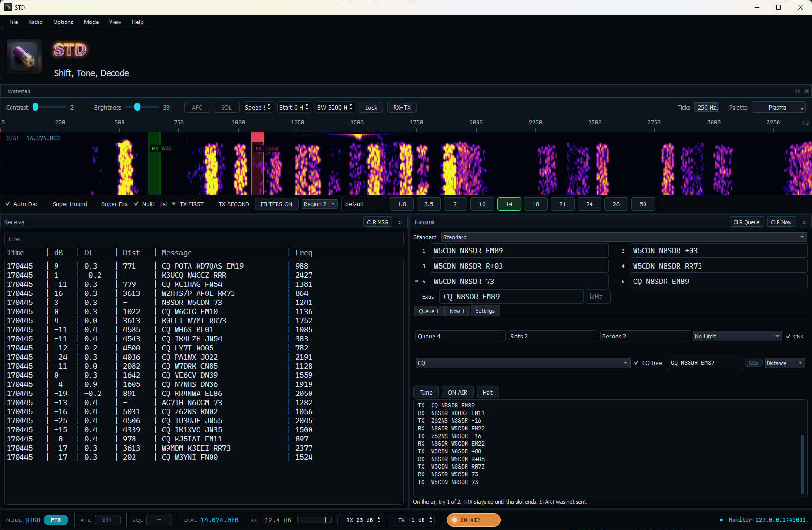
Task: Select the 14 MHz band button
Action: click(509, 204)
